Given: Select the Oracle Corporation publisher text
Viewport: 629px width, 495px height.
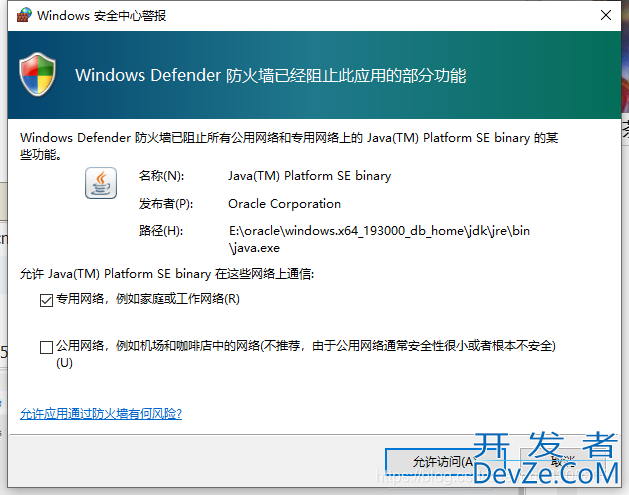Looking at the screenshot, I should tap(284, 204).
